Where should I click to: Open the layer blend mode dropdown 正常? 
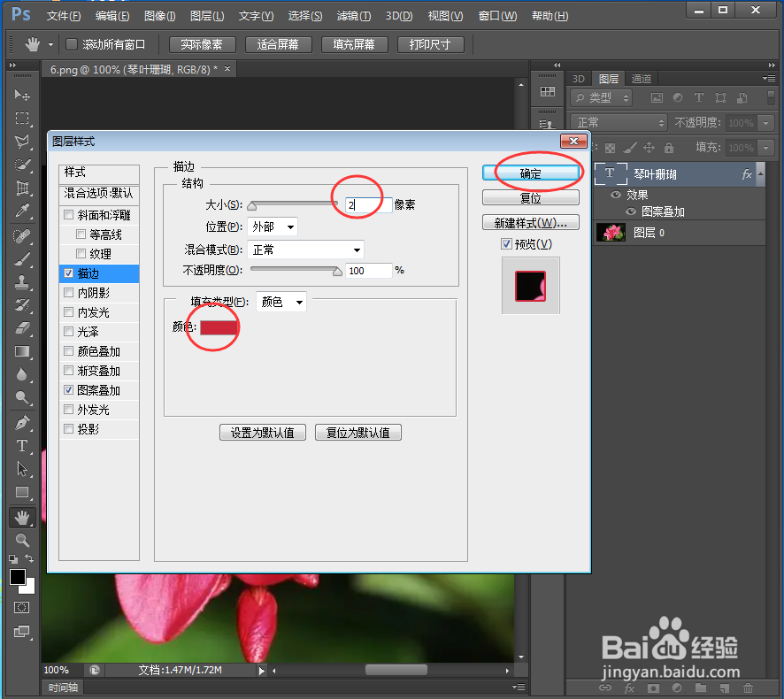pos(619,122)
